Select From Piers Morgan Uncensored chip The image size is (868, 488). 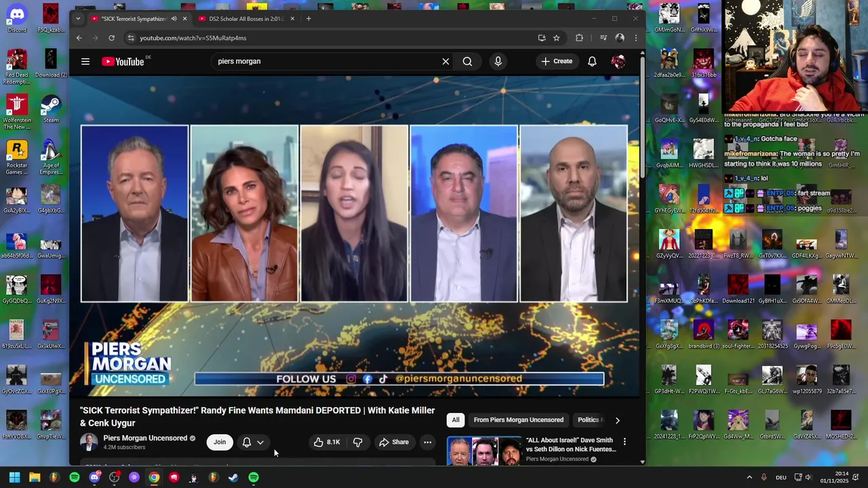(518, 420)
